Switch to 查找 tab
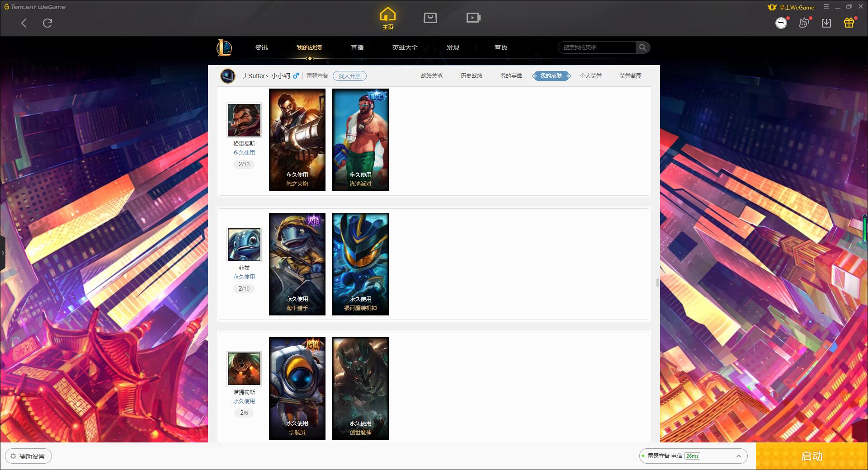The width and height of the screenshot is (868, 470). [501, 47]
